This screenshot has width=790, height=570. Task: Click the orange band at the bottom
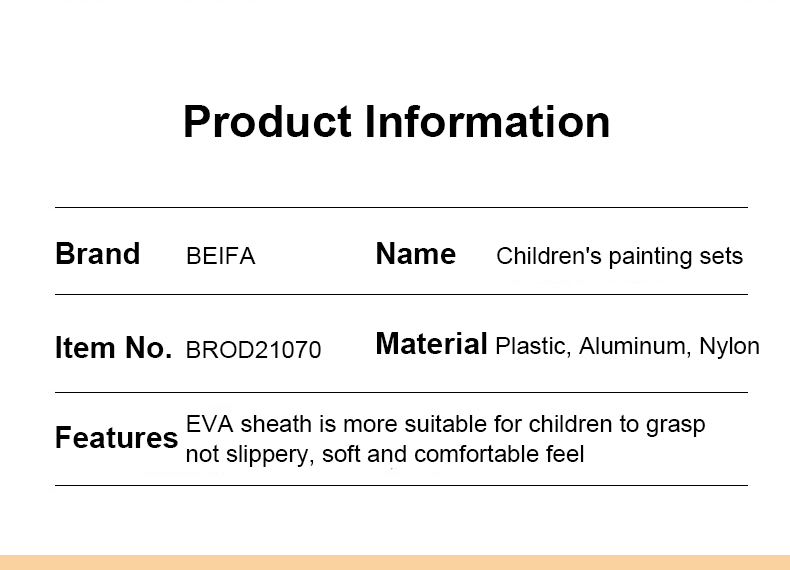[395, 562]
